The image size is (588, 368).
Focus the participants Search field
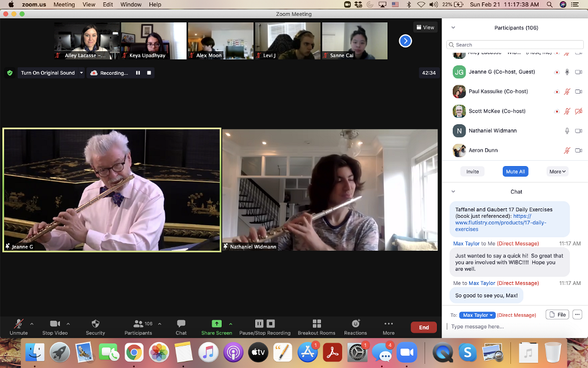515,45
